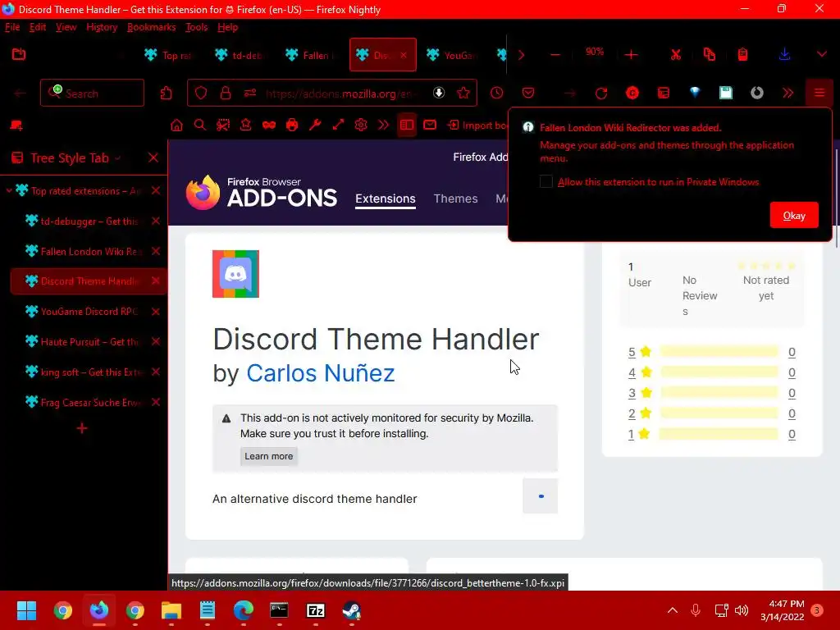This screenshot has width=840, height=630.
Task: Click the 5-star count link
Action: (792, 352)
